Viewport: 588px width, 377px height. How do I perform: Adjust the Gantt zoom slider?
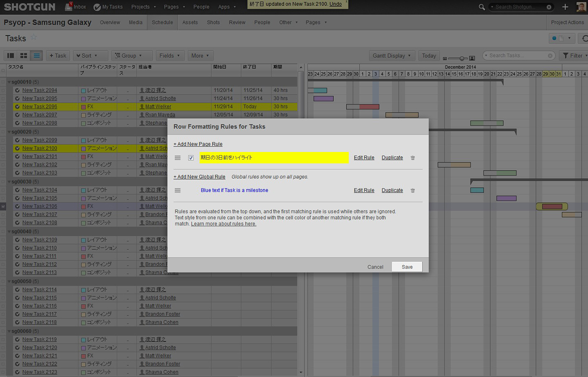point(462,58)
